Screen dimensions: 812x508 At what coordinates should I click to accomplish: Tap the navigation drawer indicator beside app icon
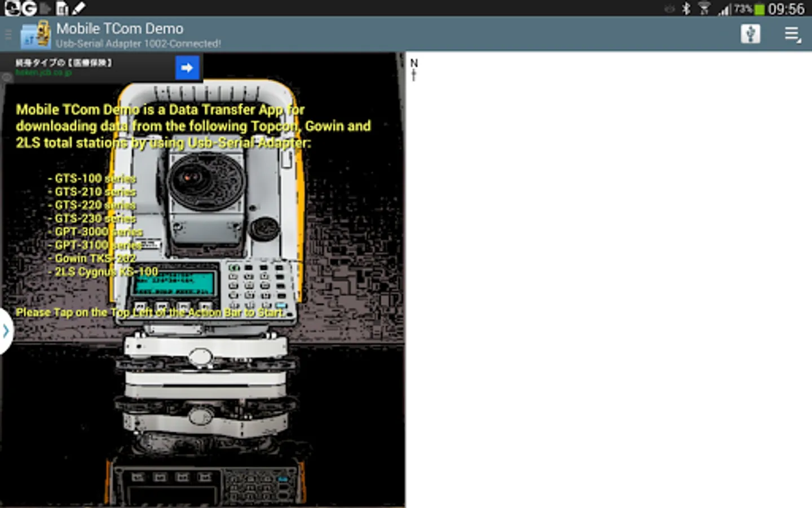click(8, 34)
